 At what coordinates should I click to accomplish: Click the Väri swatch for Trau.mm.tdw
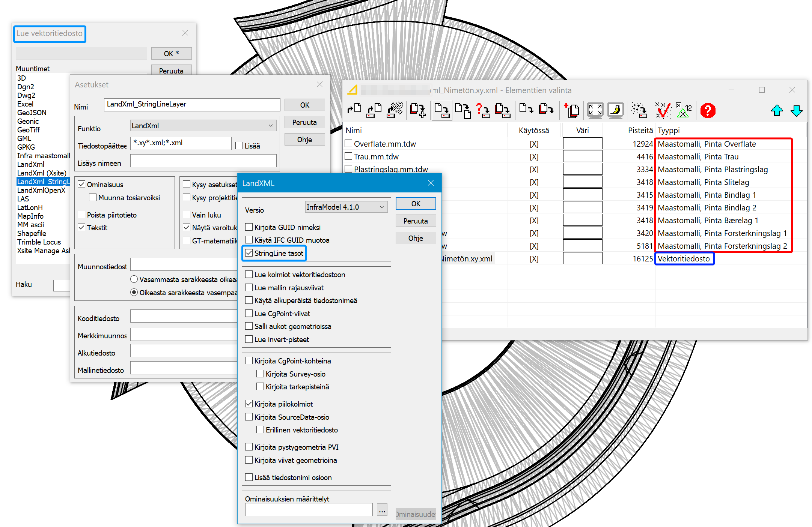(582, 156)
